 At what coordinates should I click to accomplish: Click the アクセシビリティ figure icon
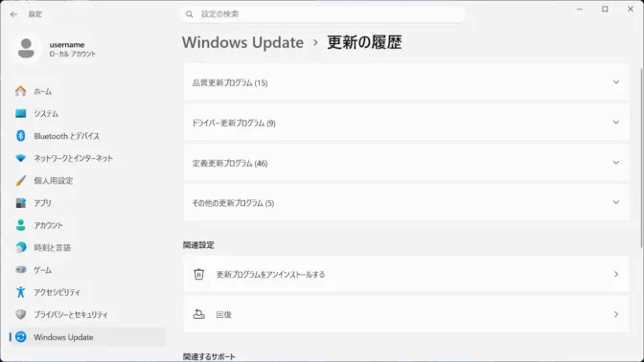[x=20, y=292]
